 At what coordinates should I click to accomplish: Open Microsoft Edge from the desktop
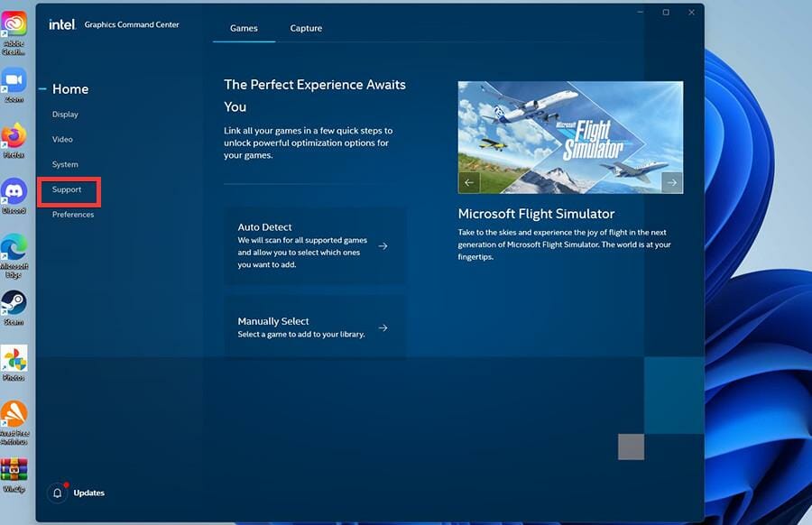tap(14, 255)
